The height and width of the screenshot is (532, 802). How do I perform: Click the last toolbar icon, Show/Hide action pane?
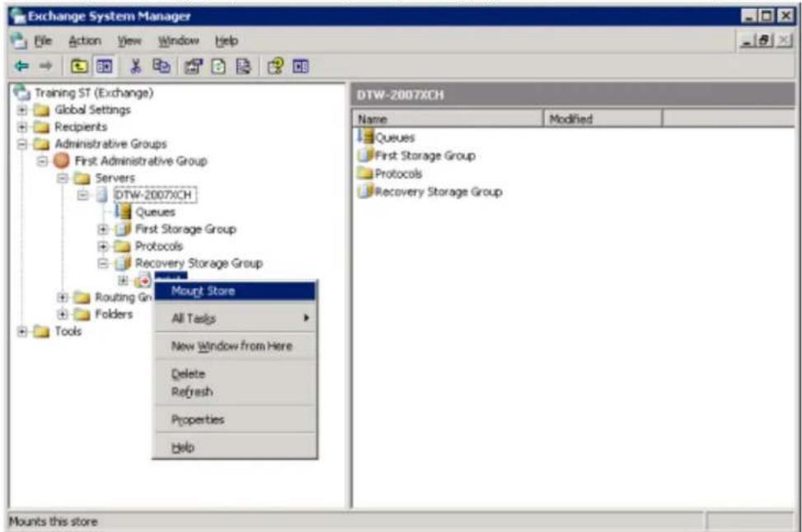click(301, 66)
